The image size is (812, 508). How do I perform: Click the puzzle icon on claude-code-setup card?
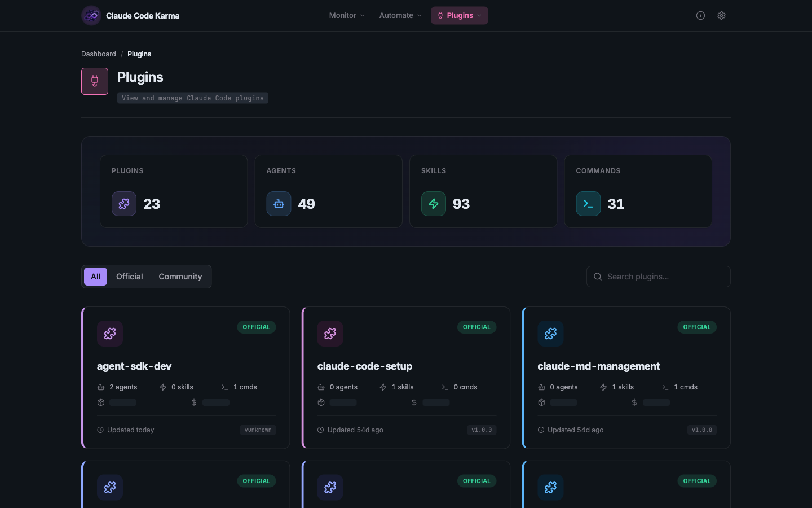pyautogui.click(x=330, y=334)
